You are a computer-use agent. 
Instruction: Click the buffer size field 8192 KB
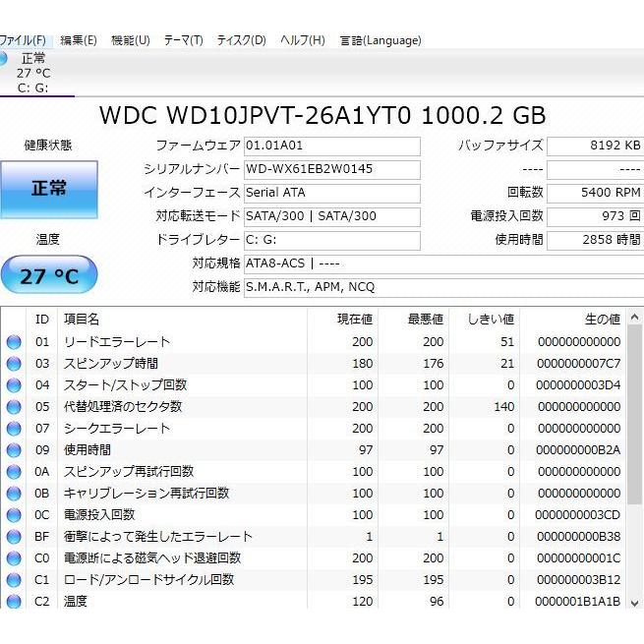point(595,146)
